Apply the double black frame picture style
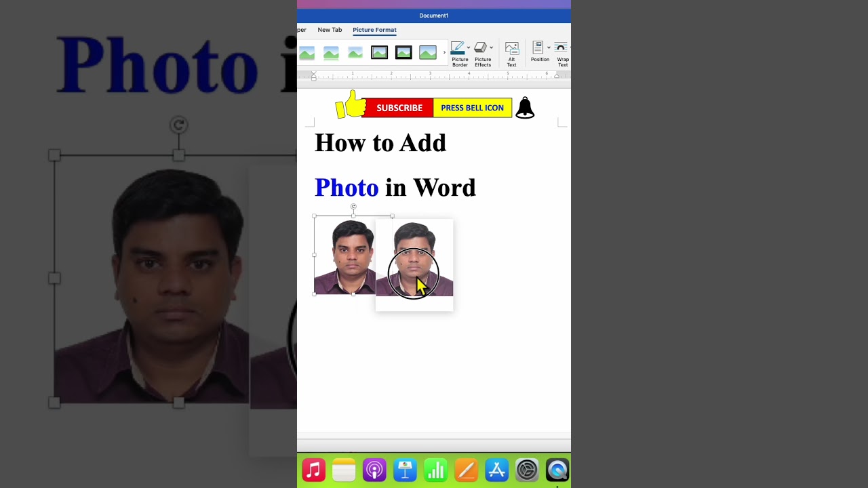Viewport: 868px width, 488px height. [x=379, y=52]
